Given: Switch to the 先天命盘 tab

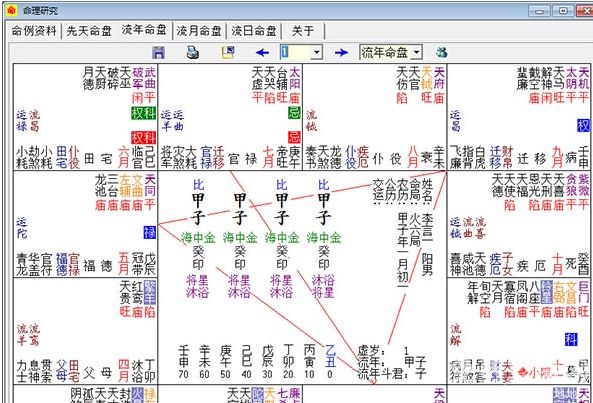Looking at the screenshot, I should point(89,31).
